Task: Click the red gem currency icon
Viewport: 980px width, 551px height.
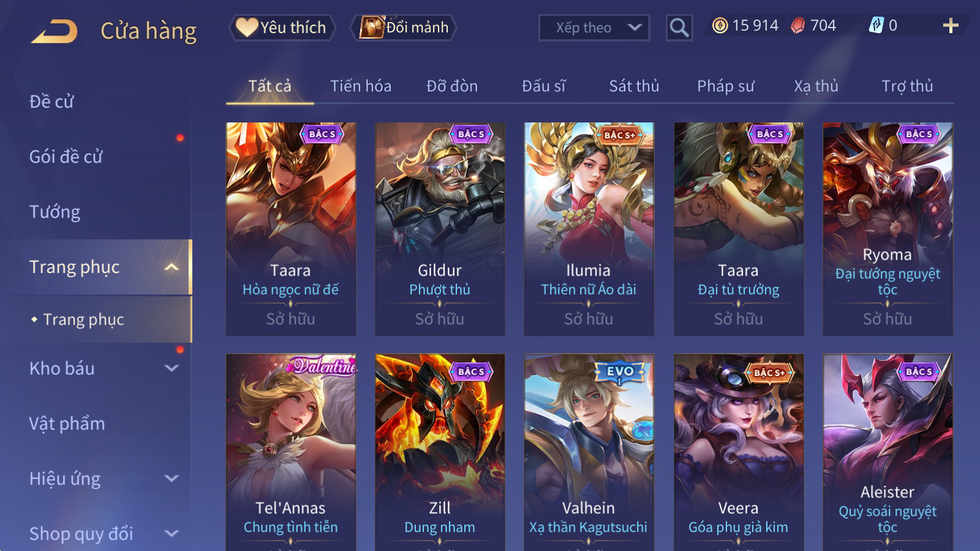Action: (798, 26)
